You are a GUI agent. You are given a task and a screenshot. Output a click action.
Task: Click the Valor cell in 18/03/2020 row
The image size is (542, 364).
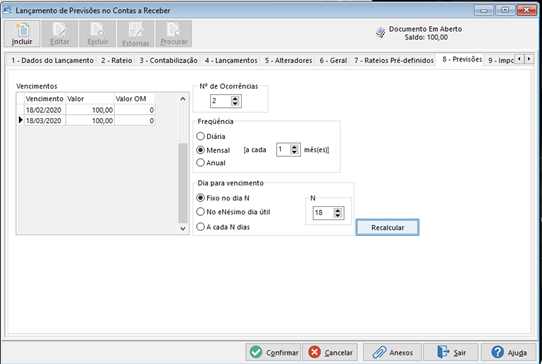(90, 121)
